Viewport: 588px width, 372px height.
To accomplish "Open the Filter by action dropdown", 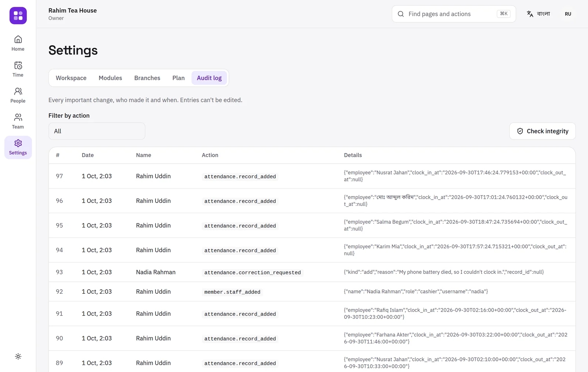I will 97,131.
